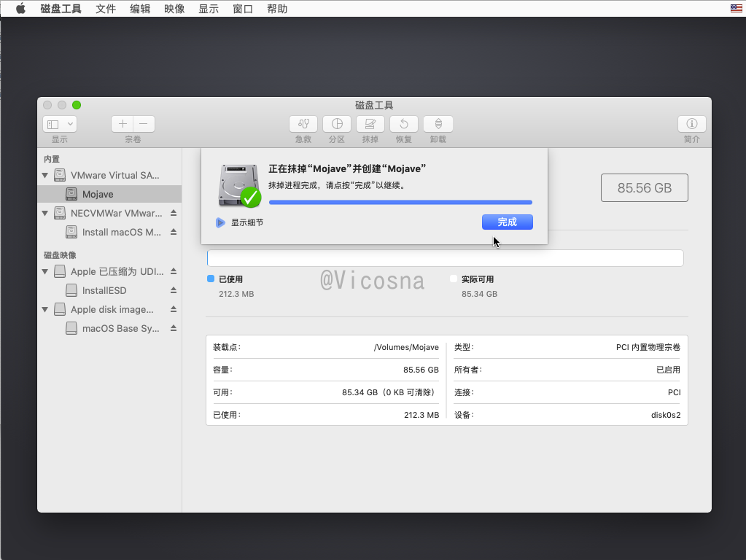Select VMware Virtual SA... disk
Screen dimensions: 746x560
(109, 175)
